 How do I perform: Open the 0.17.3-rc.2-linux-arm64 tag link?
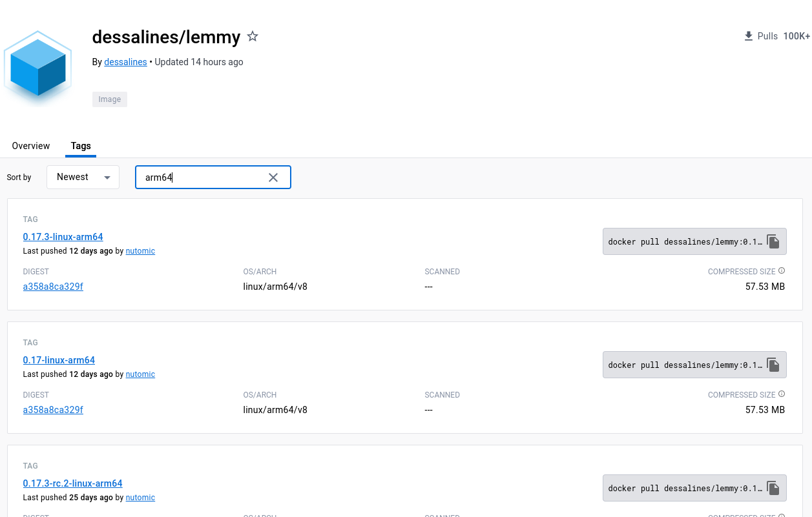click(x=72, y=483)
